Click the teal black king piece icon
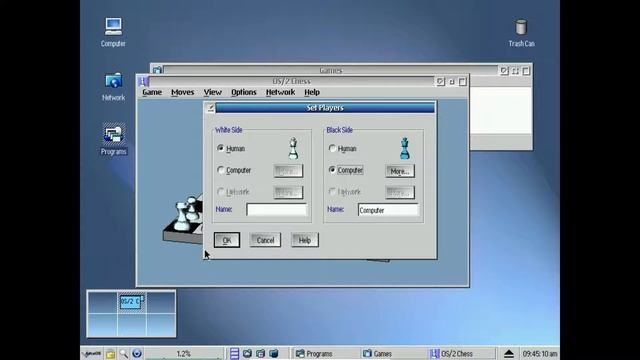 404,149
